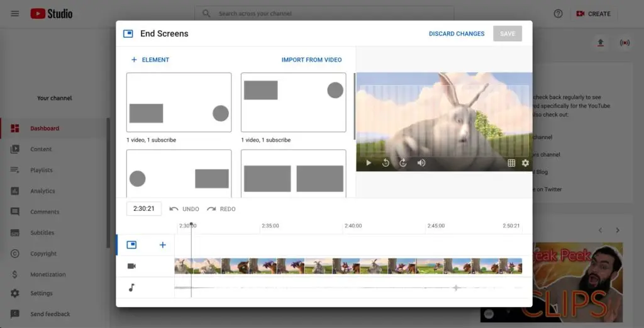Toggle the grid overlay on preview

pyautogui.click(x=511, y=163)
